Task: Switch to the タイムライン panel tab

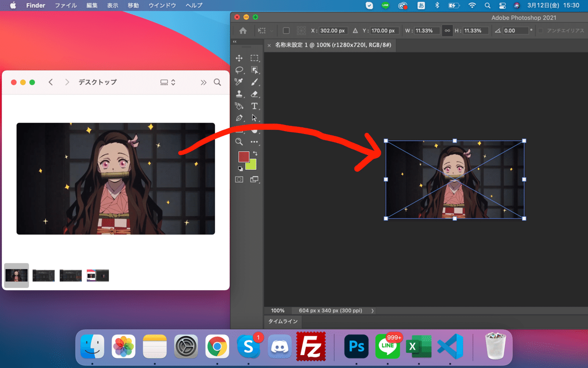Action: click(x=283, y=322)
